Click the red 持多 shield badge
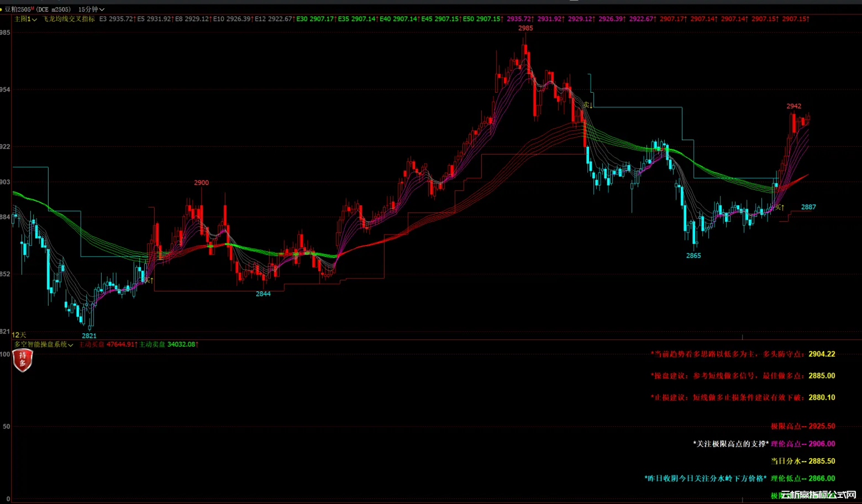This screenshot has height=504, width=862. (23, 360)
